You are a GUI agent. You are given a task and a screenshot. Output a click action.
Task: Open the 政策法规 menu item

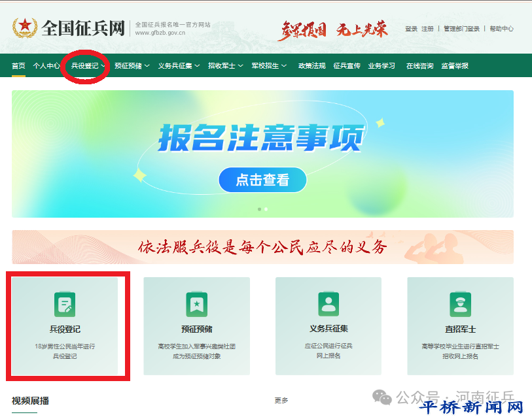click(x=311, y=65)
